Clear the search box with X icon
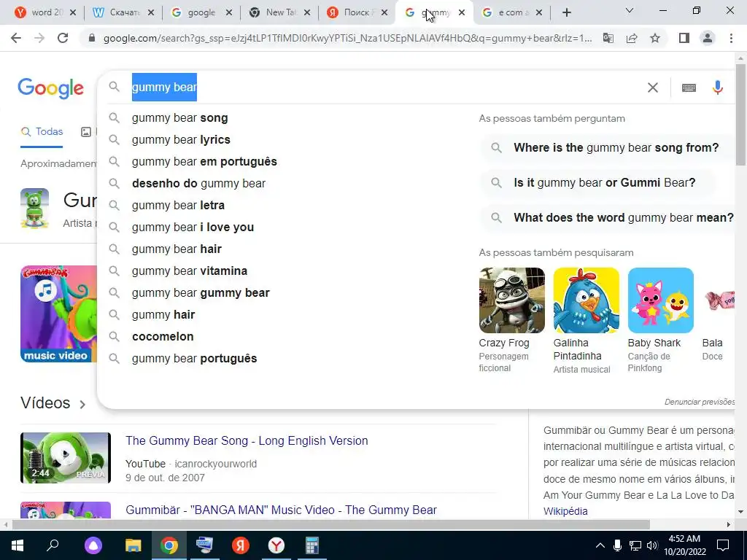This screenshot has width=747, height=560. click(653, 87)
